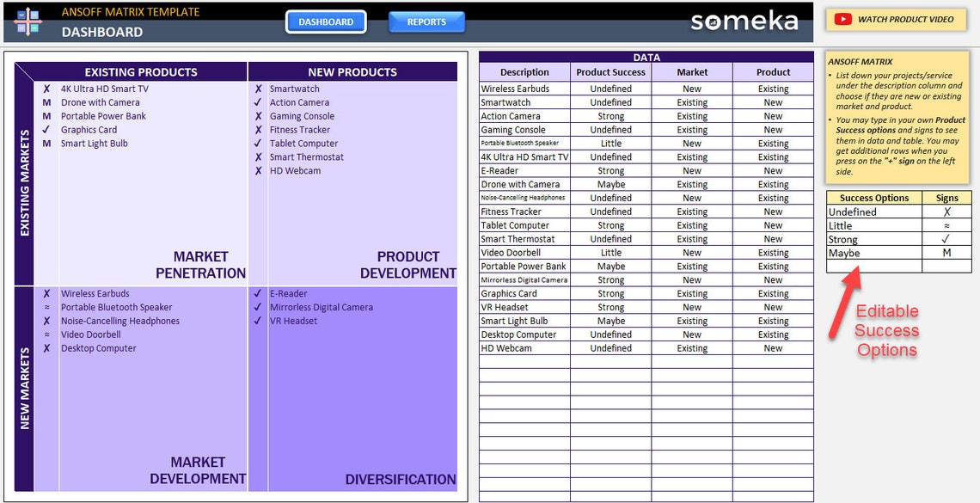Select the Maybe success option cell
This screenshot has width=980, height=503.
[873, 253]
